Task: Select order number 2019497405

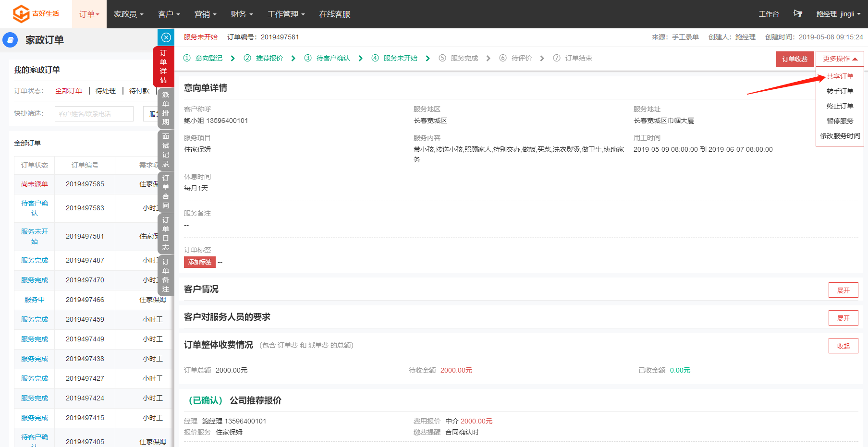Action: click(85, 442)
